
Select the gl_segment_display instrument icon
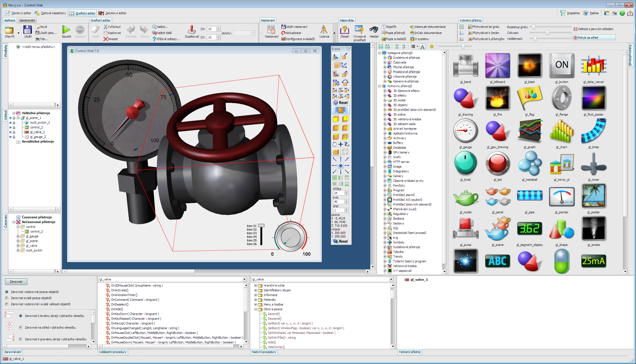pyautogui.click(x=529, y=229)
